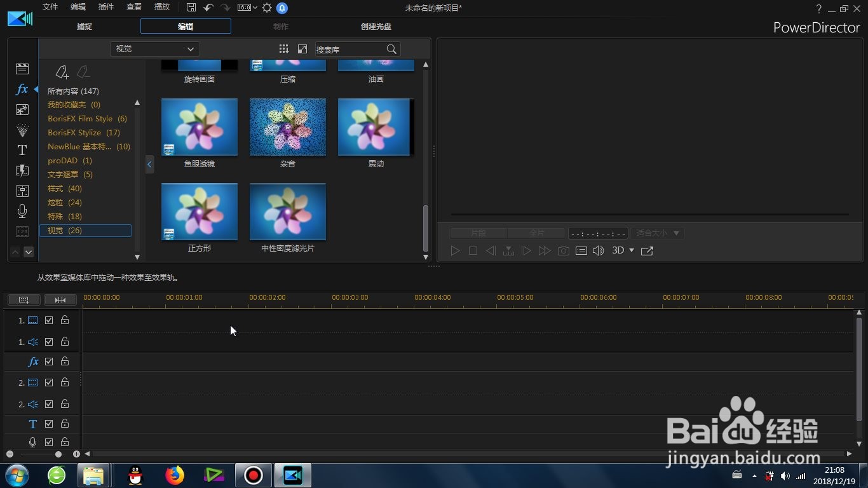The height and width of the screenshot is (488, 868).
Task: Open the 3D display mode dropdown
Action: (621, 250)
